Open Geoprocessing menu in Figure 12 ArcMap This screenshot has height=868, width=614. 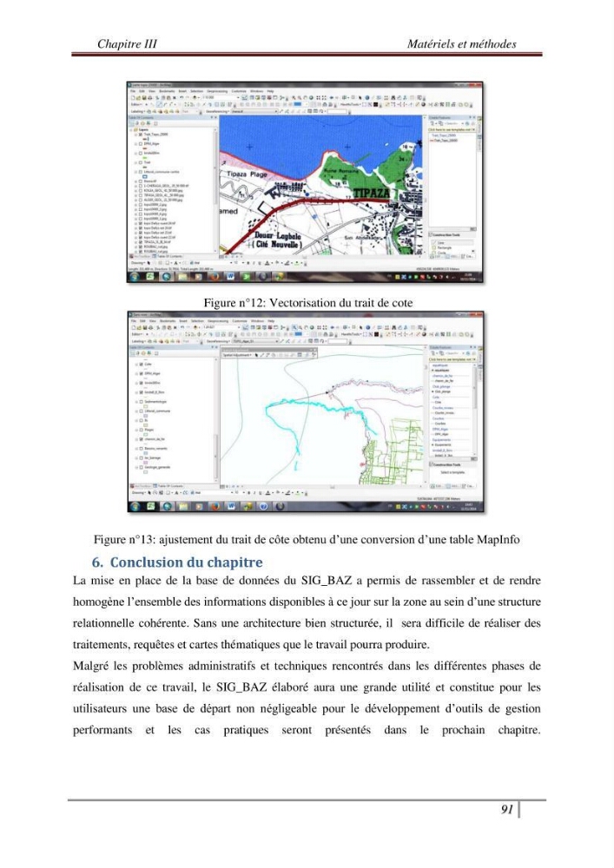217,91
